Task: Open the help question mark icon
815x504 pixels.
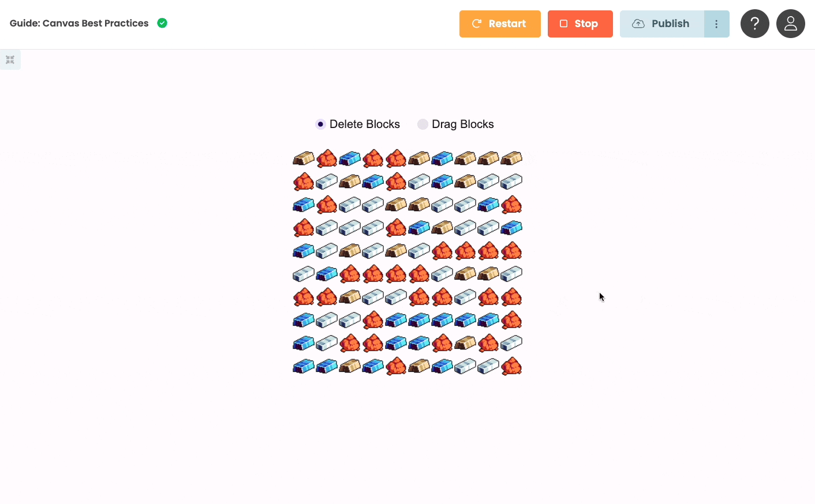Action: click(754, 24)
